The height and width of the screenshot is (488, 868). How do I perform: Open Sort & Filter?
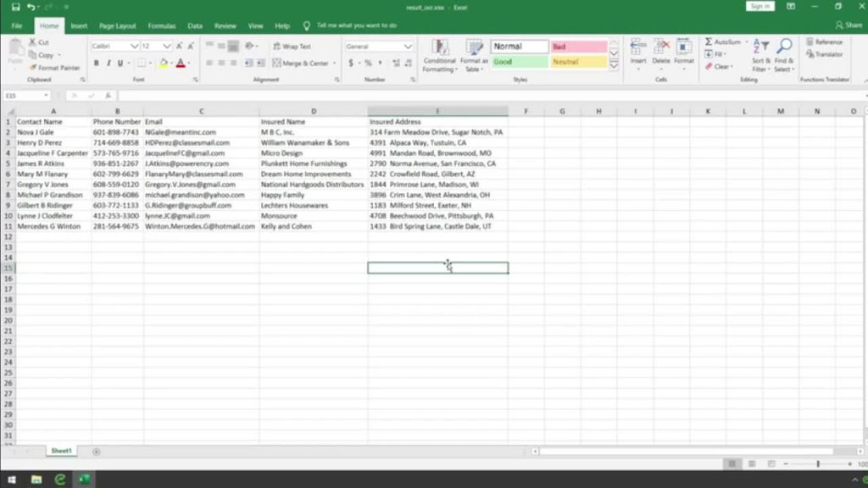click(760, 55)
